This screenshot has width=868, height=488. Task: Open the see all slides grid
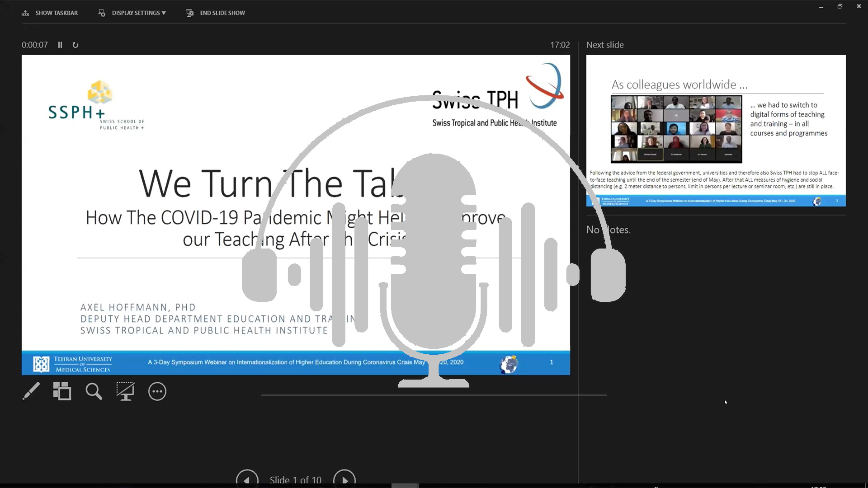(x=62, y=391)
